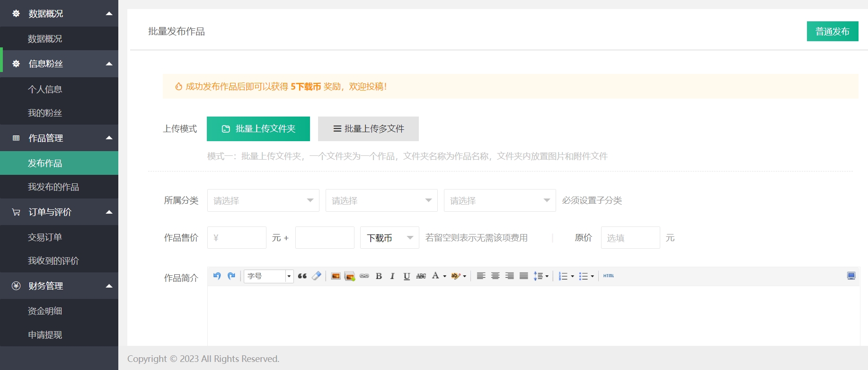Click into the 作品简介 editor text area
The width and height of the screenshot is (868, 370).
click(x=533, y=315)
